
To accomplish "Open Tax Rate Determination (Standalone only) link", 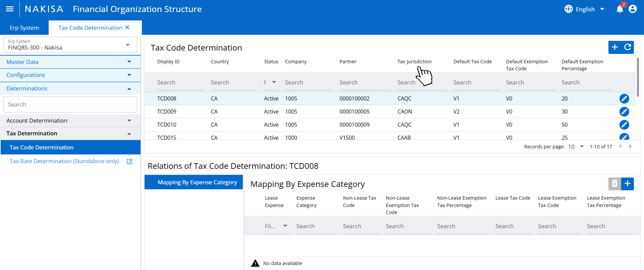I will click(x=64, y=161).
